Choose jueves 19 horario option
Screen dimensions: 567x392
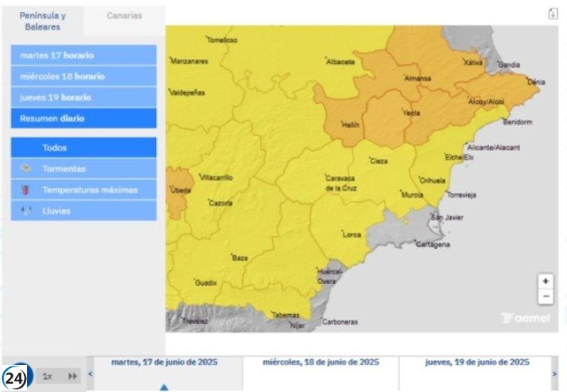84,97
